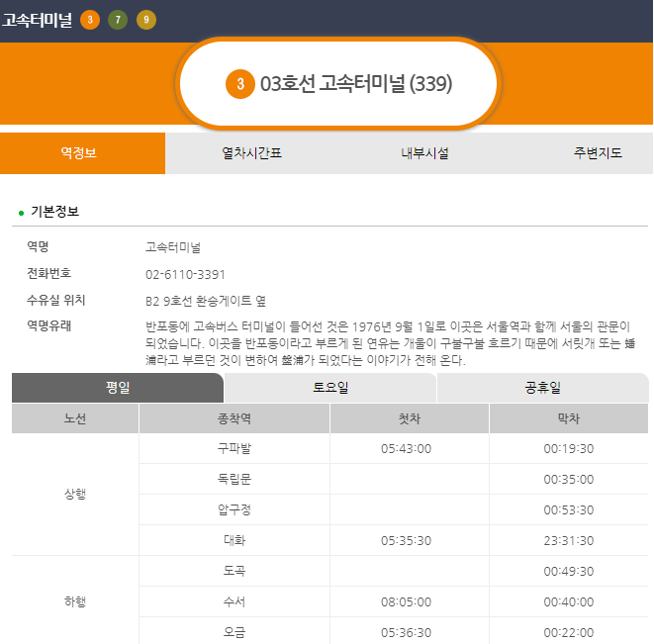Click last train time 00:40:00
The image size is (654, 644).
(569, 601)
